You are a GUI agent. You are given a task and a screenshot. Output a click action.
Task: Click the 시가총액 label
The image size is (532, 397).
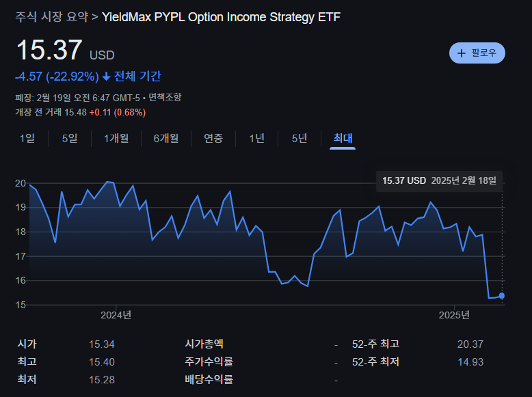204,344
